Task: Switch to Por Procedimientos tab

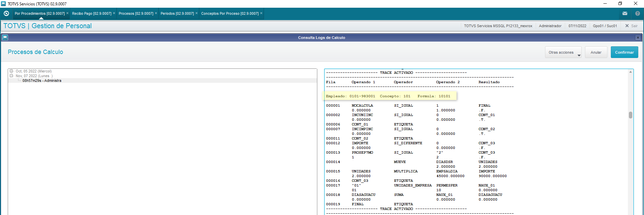Action: click(x=40, y=13)
